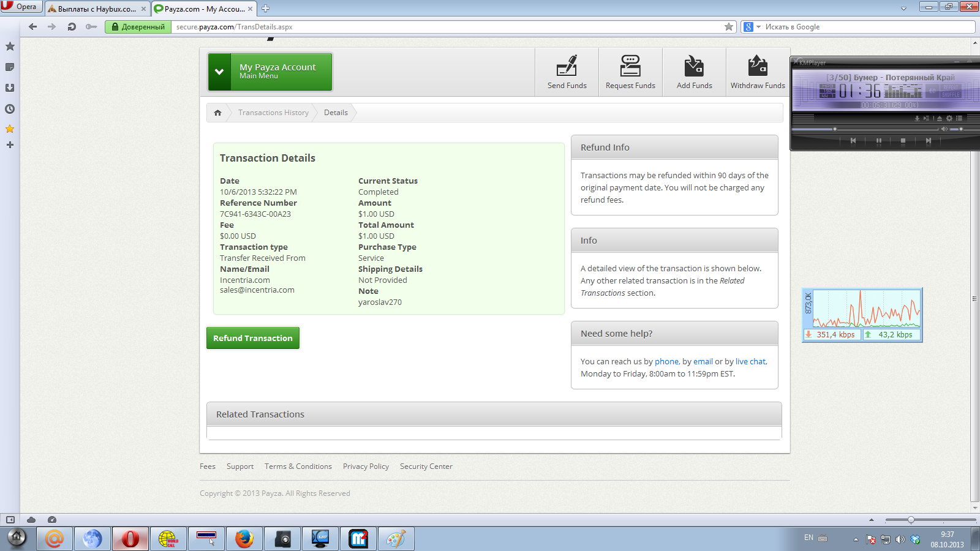Open the Send Funds page

pyautogui.click(x=567, y=72)
